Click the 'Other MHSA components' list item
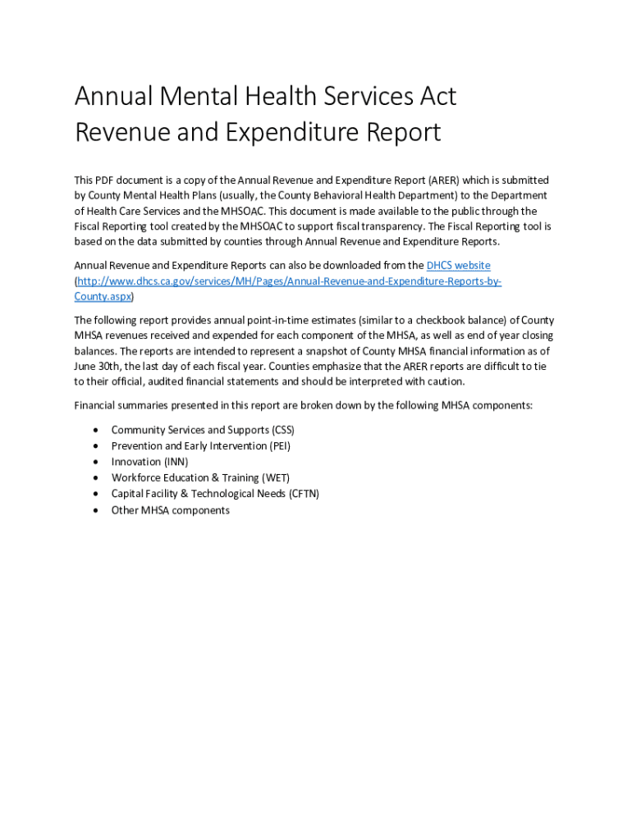This screenshot has height=840, width=632. [170, 510]
